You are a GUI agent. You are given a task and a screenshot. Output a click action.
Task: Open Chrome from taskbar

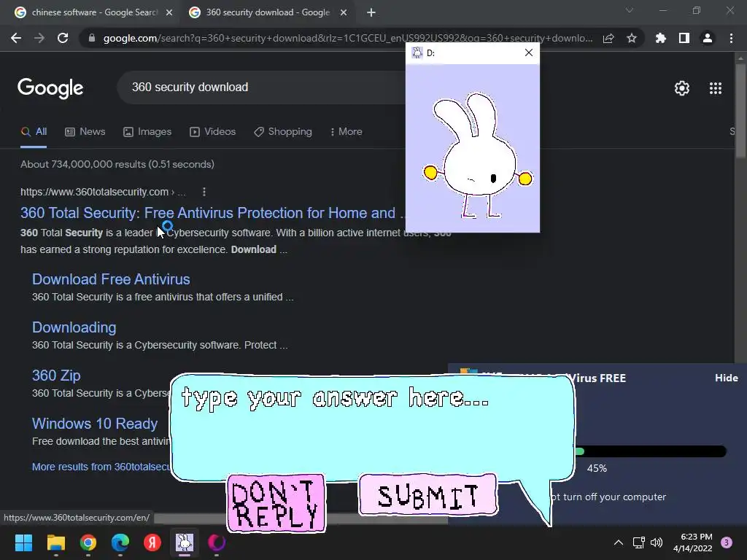tap(88, 542)
